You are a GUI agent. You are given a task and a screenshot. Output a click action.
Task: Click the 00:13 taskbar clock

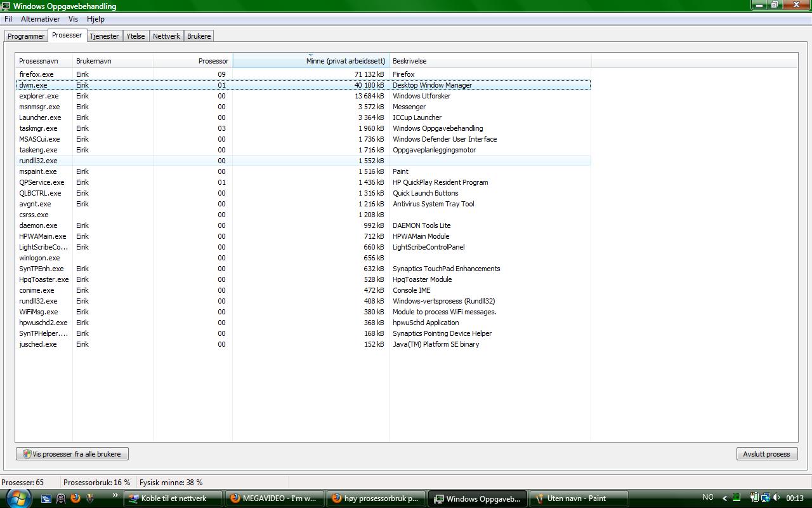pyautogui.click(x=794, y=498)
